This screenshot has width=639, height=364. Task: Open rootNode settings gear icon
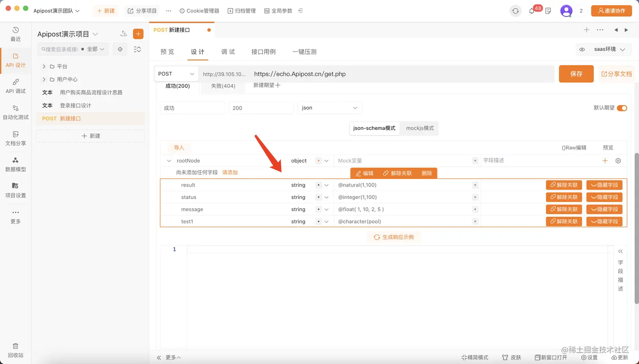click(618, 160)
